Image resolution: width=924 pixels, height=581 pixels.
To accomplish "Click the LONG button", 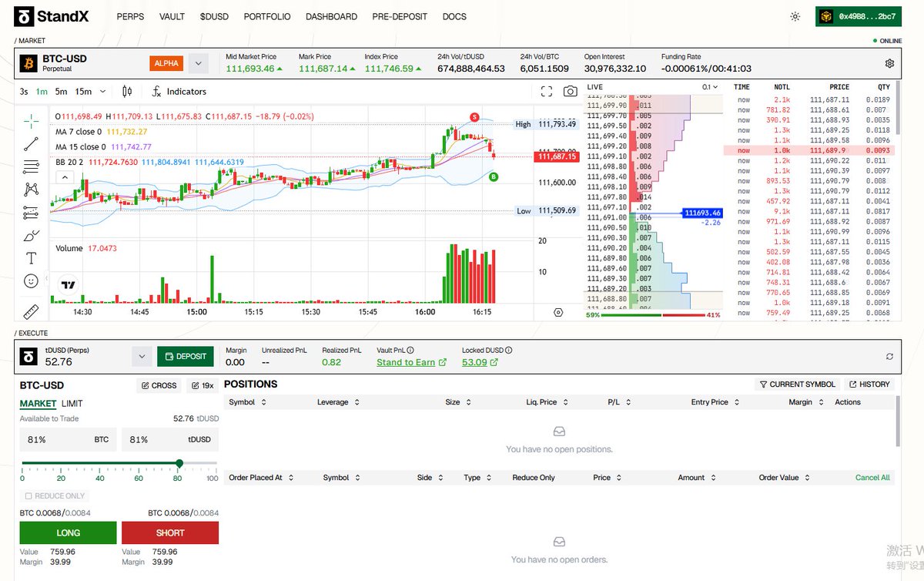I will [x=68, y=532].
